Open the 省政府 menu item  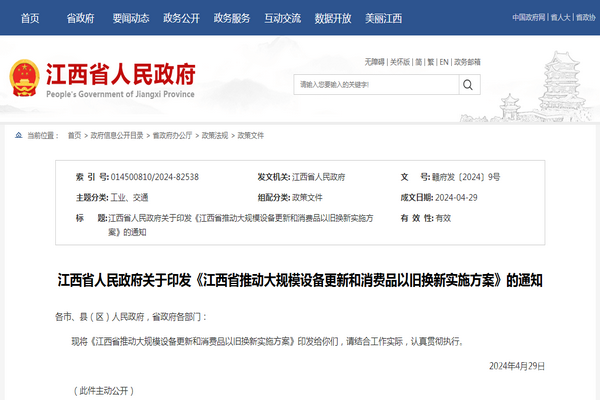click(x=81, y=18)
